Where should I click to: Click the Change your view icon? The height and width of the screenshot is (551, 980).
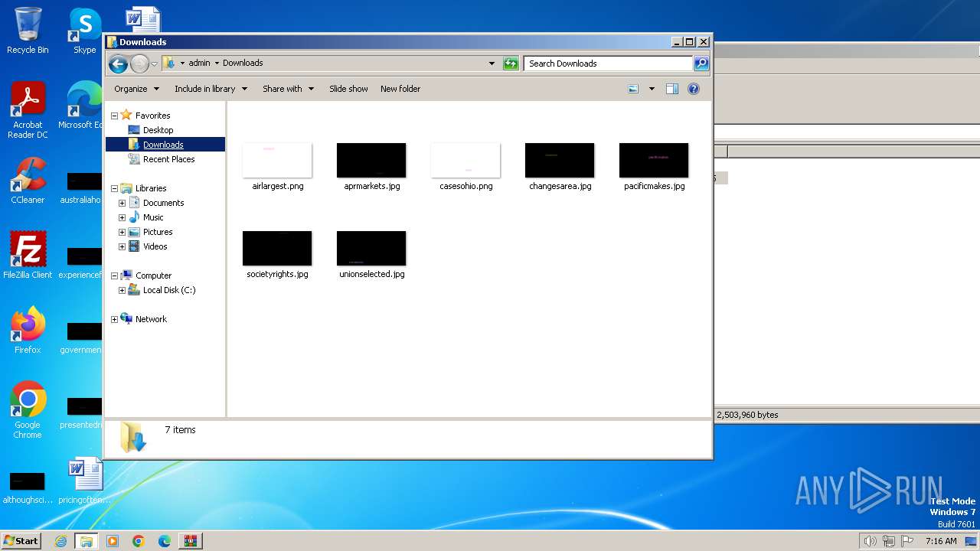click(633, 89)
